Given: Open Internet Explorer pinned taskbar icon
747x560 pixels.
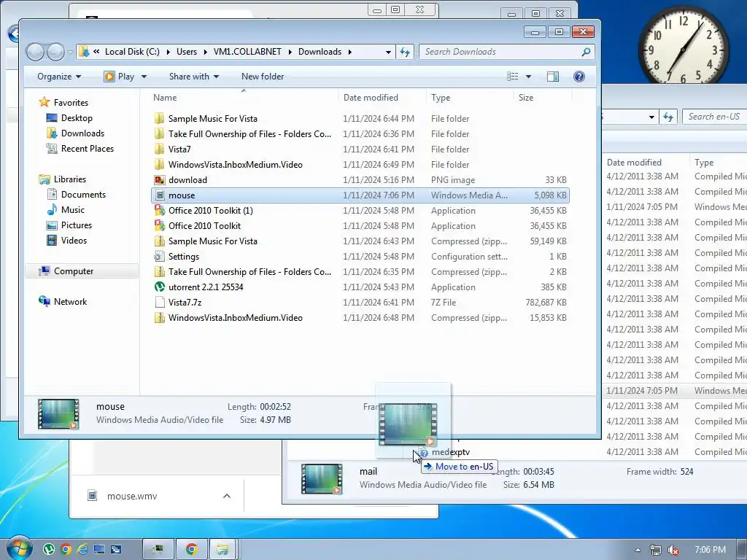Looking at the screenshot, I should [82, 550].
